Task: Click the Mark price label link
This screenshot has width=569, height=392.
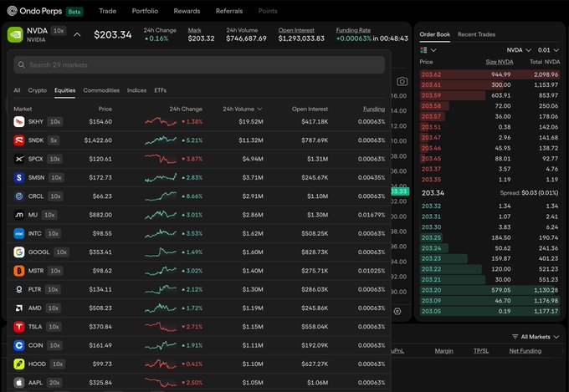Action: pyautogui.click(x=194, y=30)
